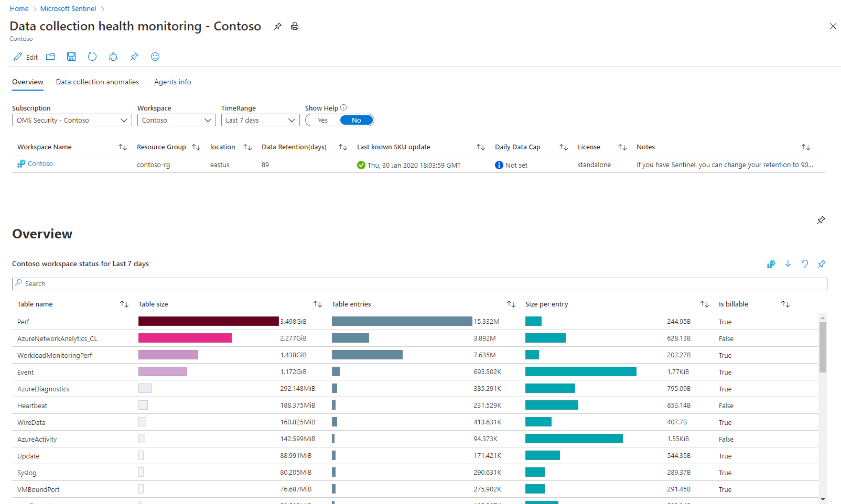Select No on Show Help toggle

(x=357, y=120)
